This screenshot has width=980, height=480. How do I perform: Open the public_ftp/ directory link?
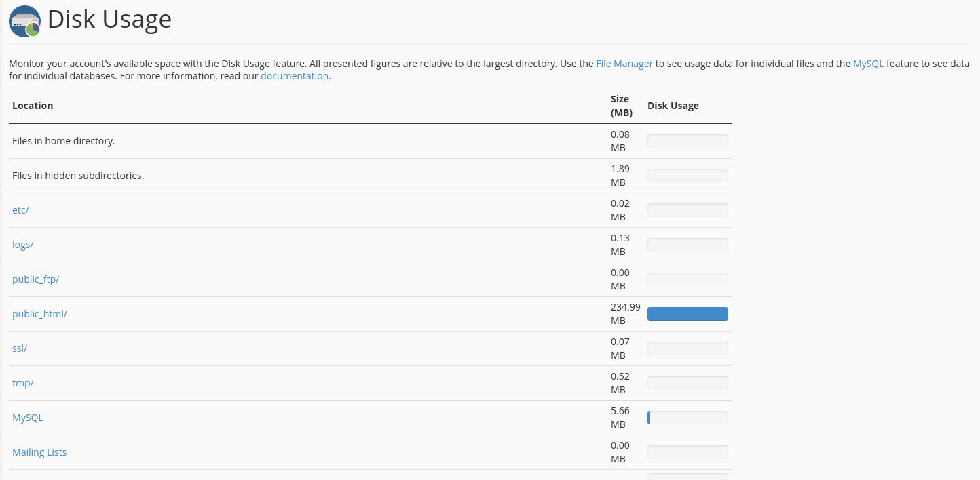click(x=35, y=279)
